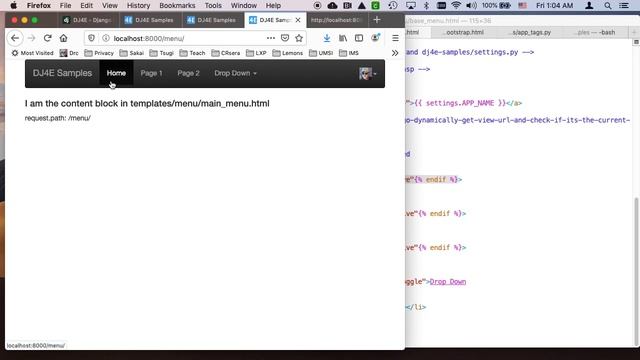The height and width of the screenshot is (360, 640).
Task: Open Time Machine menu bar icon
Action: (393, 6)
